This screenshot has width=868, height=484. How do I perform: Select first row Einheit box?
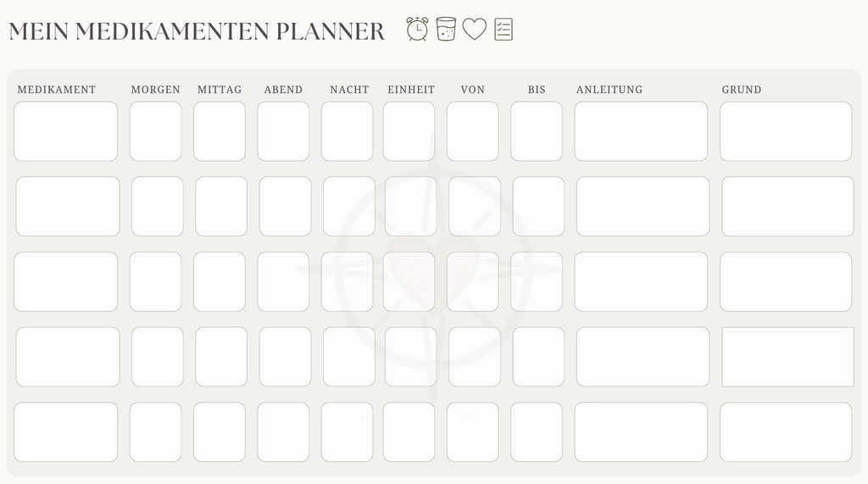click(x=409, y=131)
